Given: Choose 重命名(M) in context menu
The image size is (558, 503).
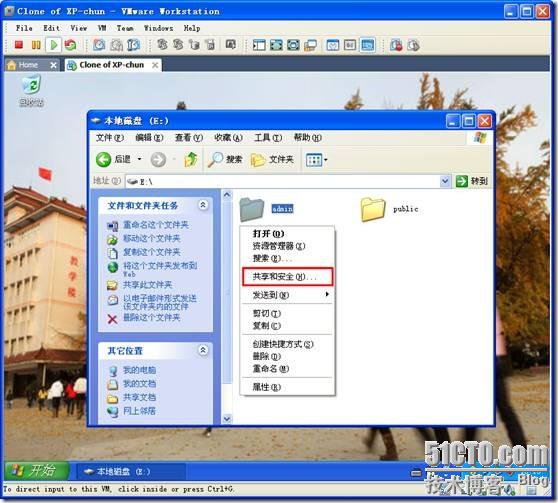Looking at the screenshot, I should pos(287,369).
